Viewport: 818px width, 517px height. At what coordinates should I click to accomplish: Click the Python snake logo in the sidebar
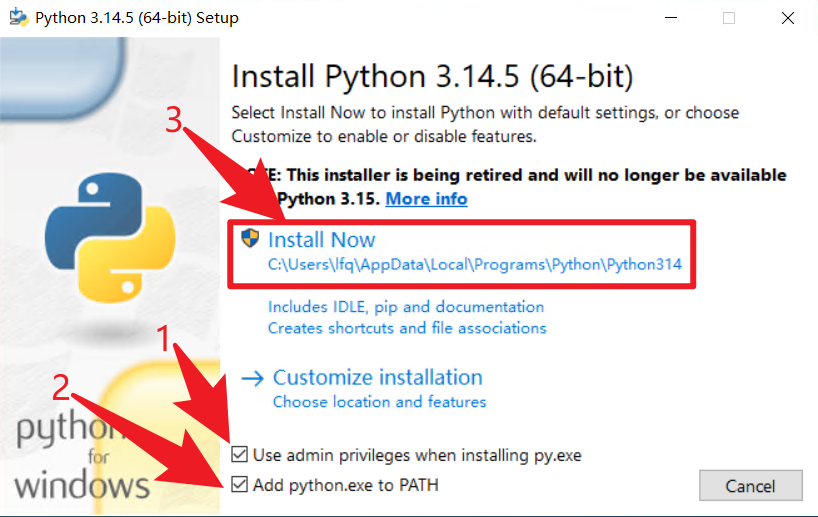pos(110,237)
